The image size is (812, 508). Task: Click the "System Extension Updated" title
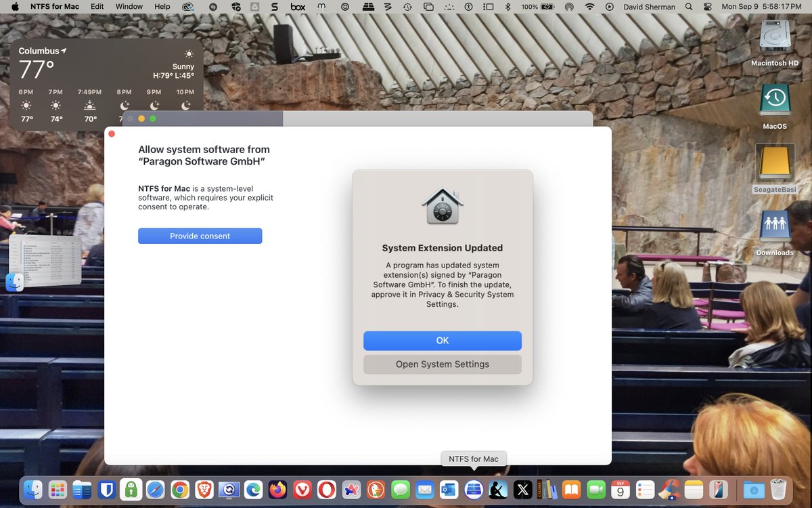[x=443, y=248]
